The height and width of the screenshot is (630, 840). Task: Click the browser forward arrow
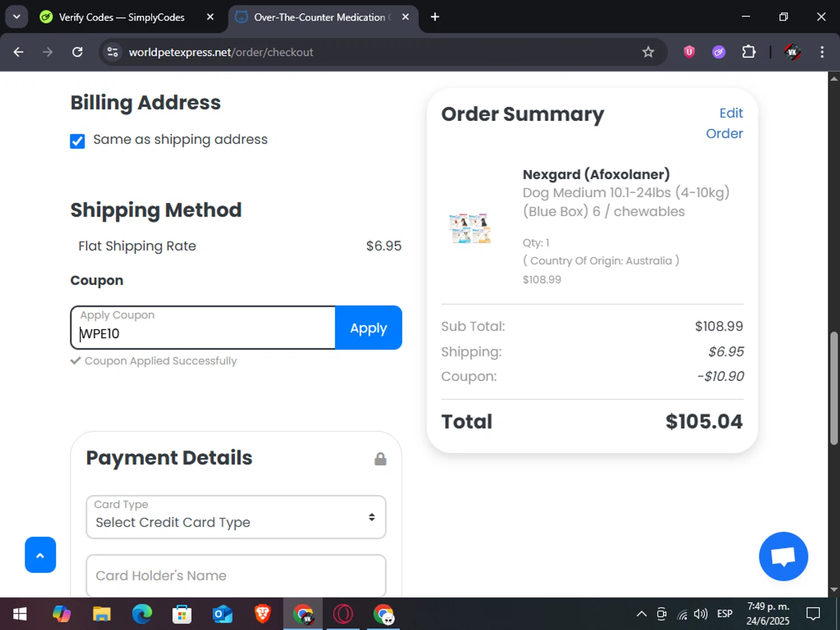[x=48, y=52]
